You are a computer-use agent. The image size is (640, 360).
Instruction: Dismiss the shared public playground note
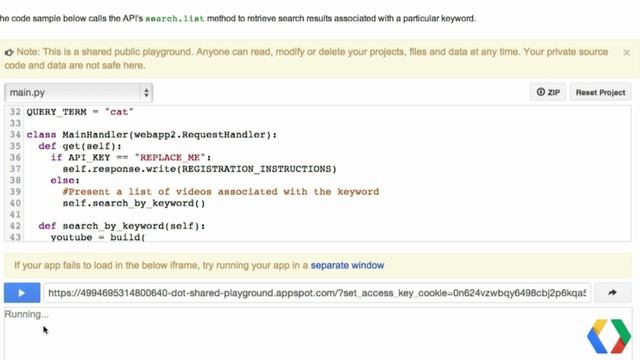[627, 52]
